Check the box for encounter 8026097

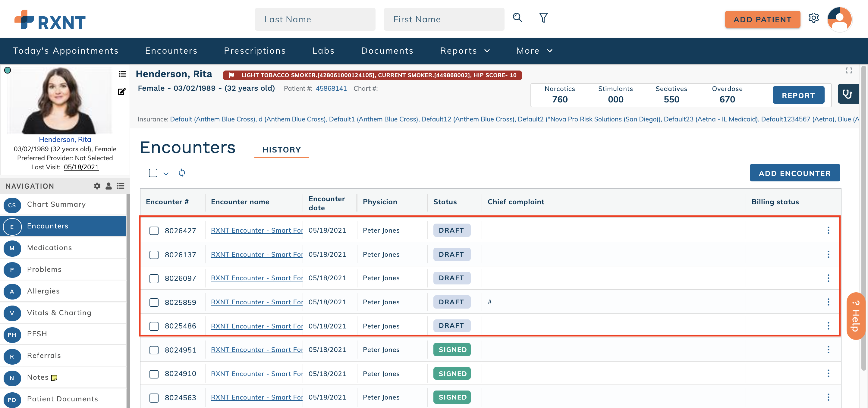click(154, 279)
